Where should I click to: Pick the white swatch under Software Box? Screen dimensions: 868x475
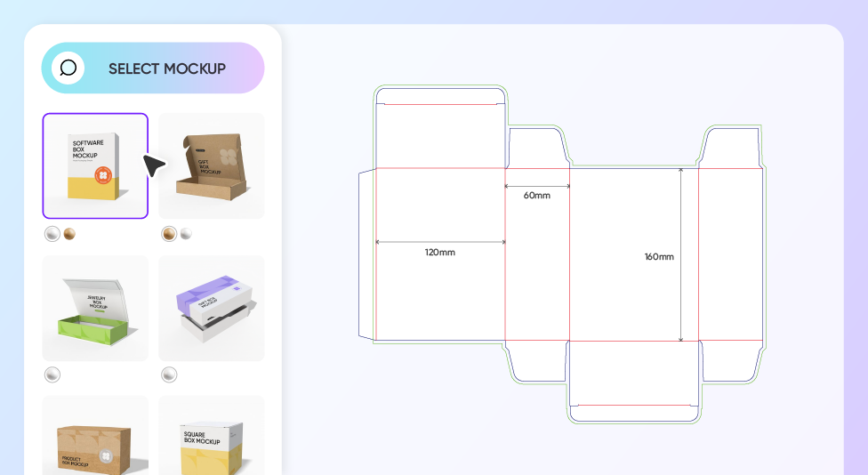[x=52, y=234]
